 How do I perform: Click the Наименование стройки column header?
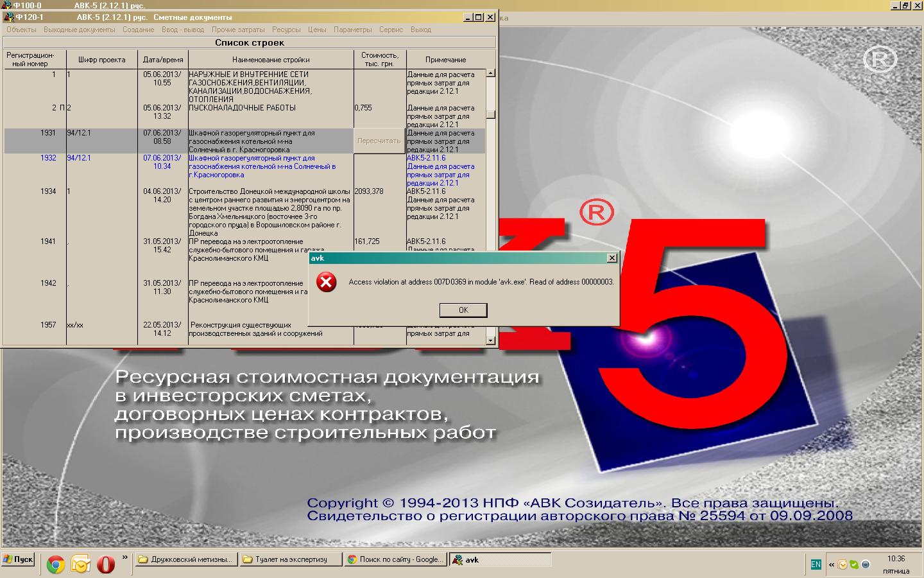tap(271, 60)
